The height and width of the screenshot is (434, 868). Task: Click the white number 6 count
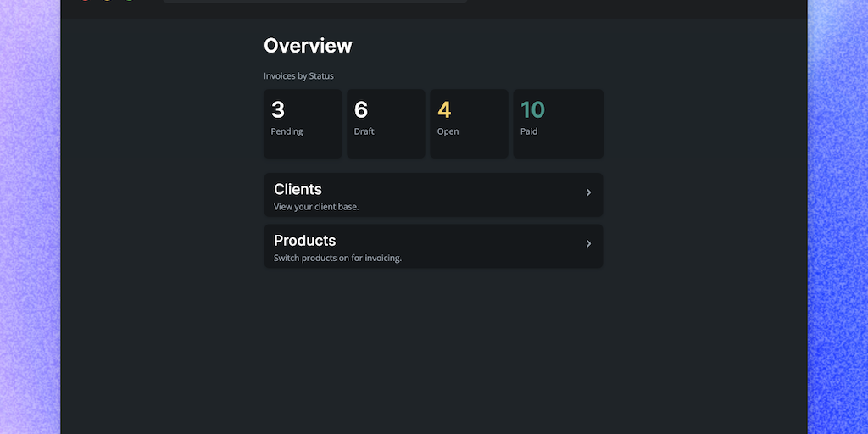click(361, 109)
